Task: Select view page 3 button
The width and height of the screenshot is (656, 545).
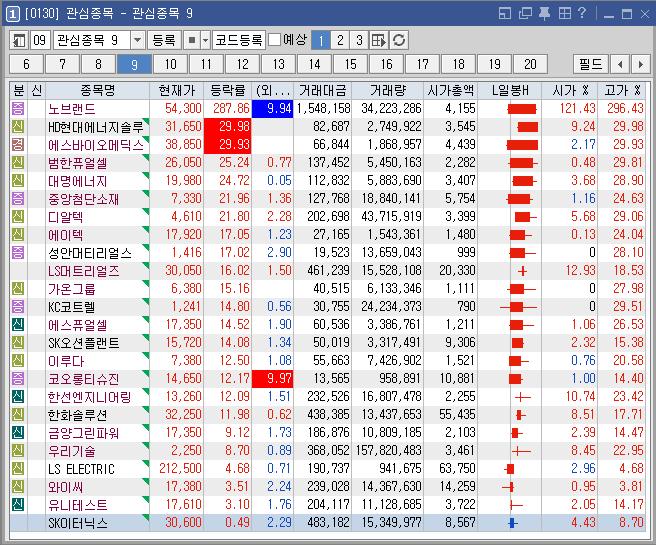Action: [x=359, y=41]
